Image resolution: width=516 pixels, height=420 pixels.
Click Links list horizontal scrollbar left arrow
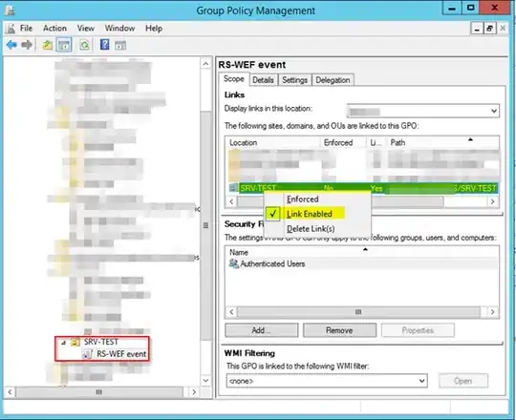[x=231, y=201]
